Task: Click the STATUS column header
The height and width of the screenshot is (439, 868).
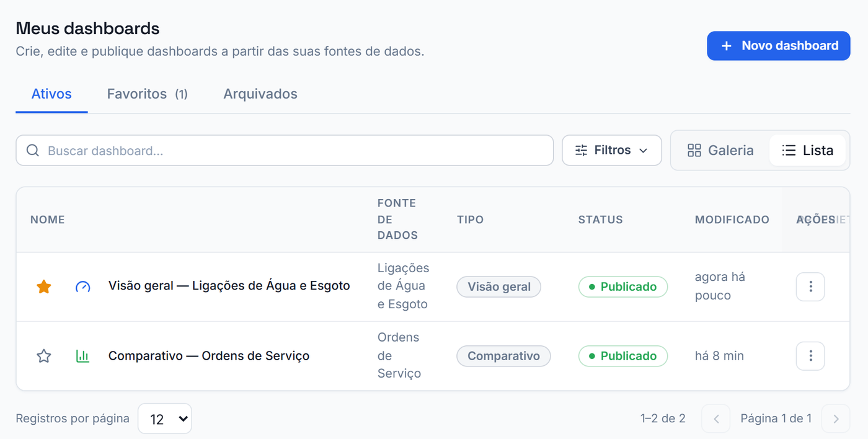Action: (x=600, y=219)
